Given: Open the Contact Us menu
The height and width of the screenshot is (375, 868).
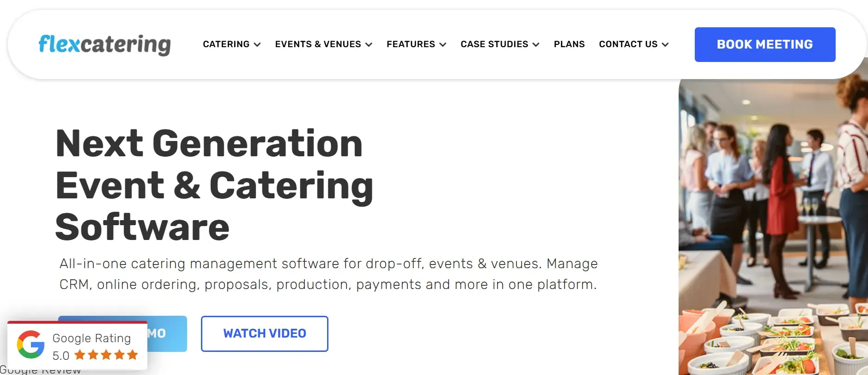Looking at the screenshot, I should point(628,44).
